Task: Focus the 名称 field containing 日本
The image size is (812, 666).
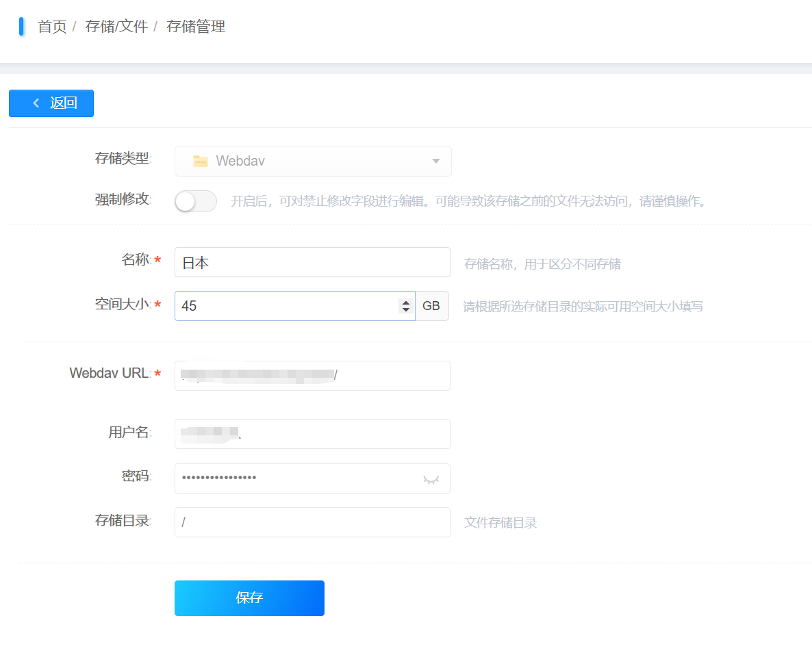Action: click(x=312, y=262)
